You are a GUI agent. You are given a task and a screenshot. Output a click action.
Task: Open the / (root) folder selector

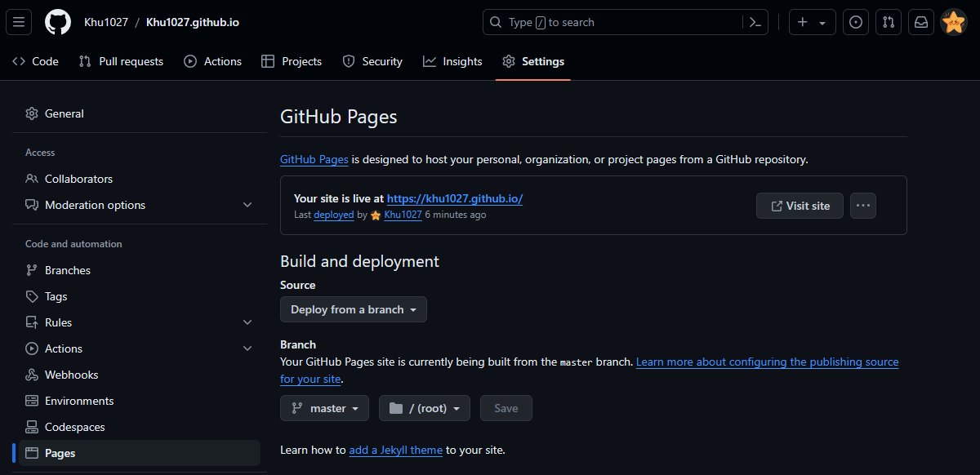coord(425,408)
